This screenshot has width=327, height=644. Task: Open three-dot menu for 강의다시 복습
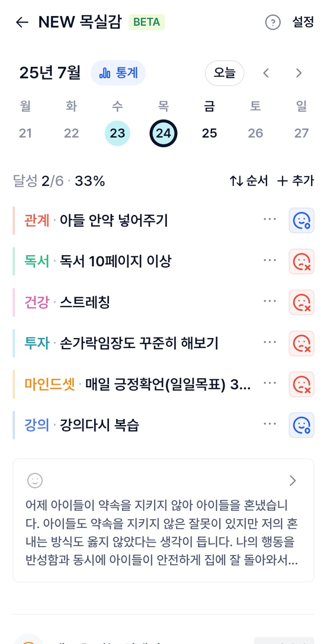270,424
